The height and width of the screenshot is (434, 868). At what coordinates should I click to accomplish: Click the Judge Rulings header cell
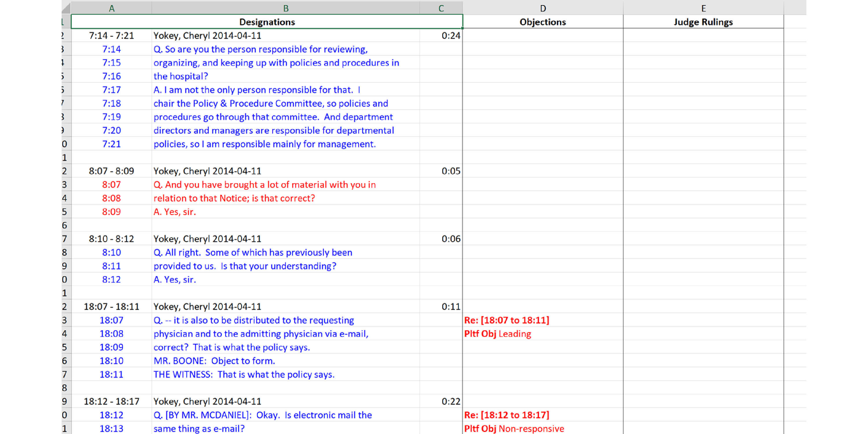point(703,22)
